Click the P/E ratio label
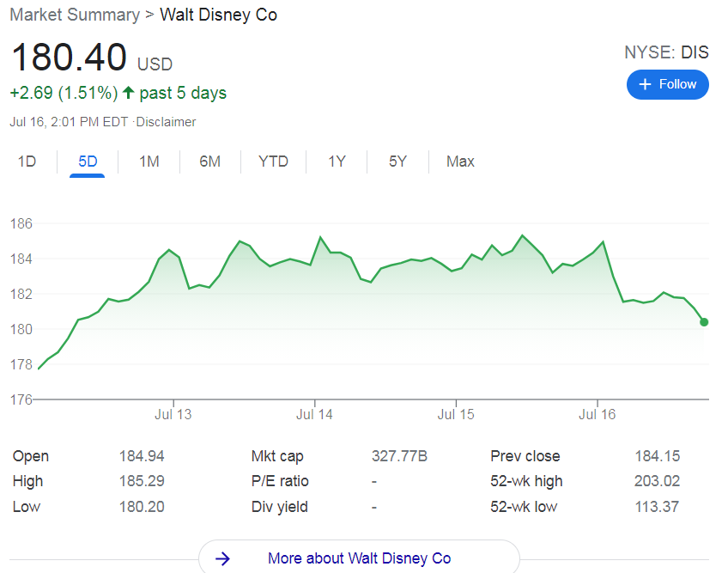The width and height of the screenshot is (728, 573). [280, 481]
